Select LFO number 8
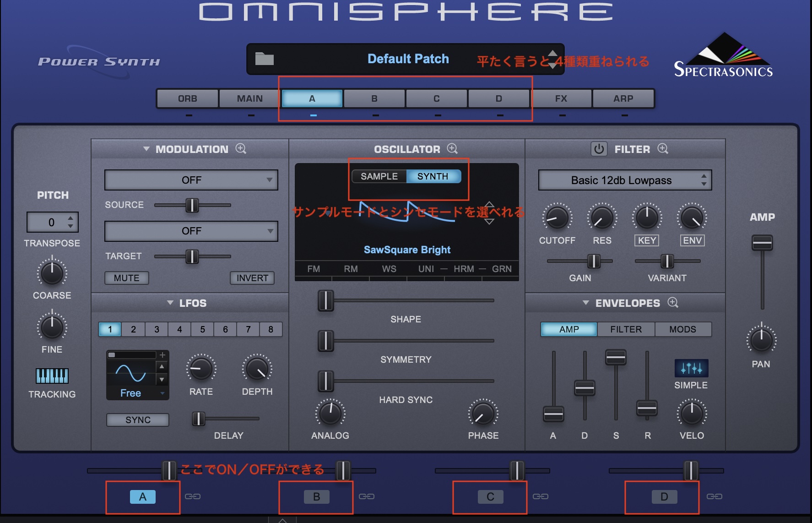Image resolution: width=812 pixels, height=523 pixels. [x=271, y=329]
